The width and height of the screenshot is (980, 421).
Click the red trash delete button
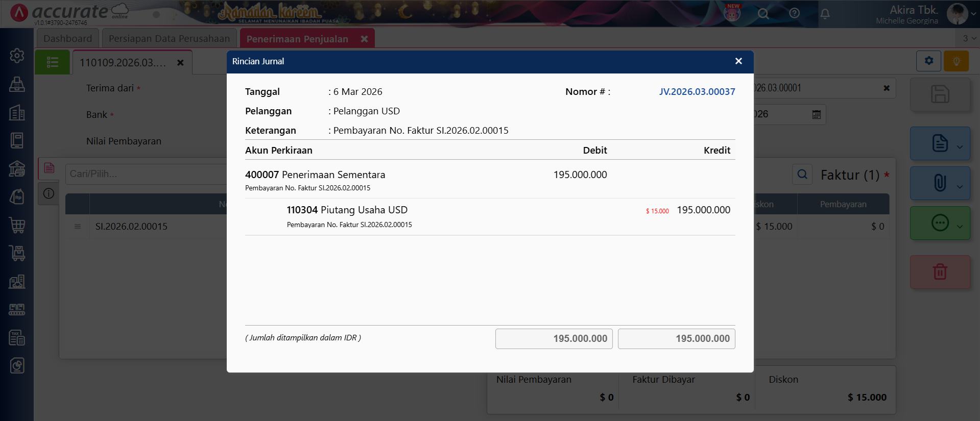click(940, 272)
